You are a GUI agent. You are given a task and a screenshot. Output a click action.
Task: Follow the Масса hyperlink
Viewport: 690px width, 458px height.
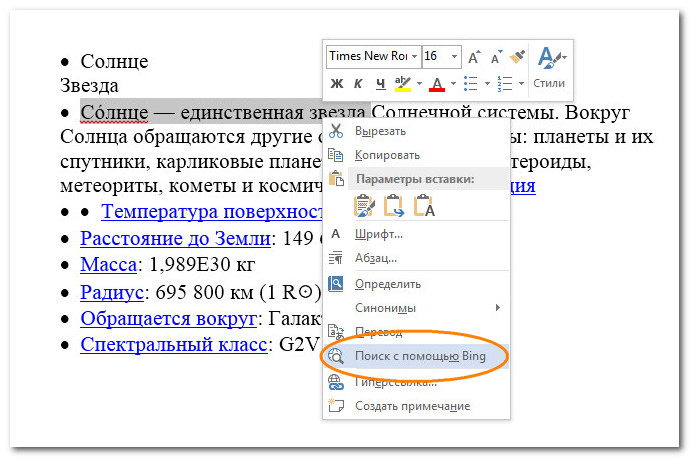(108, 264)
